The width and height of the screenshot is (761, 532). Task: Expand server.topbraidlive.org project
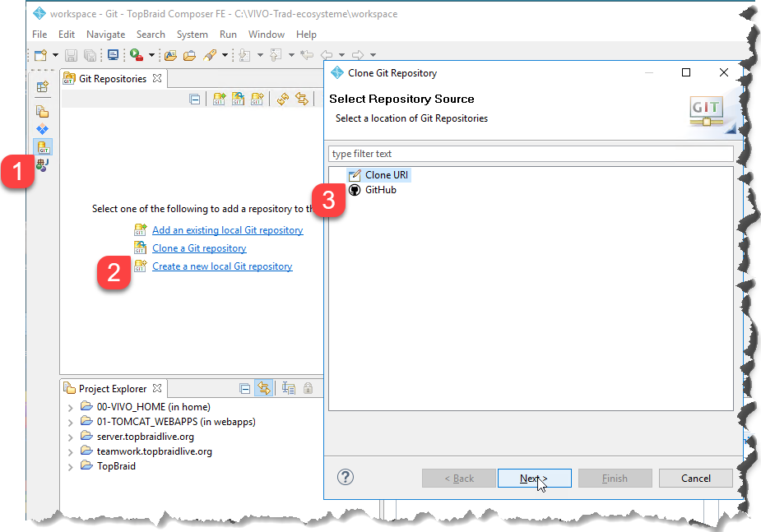(x=71, y=437)
